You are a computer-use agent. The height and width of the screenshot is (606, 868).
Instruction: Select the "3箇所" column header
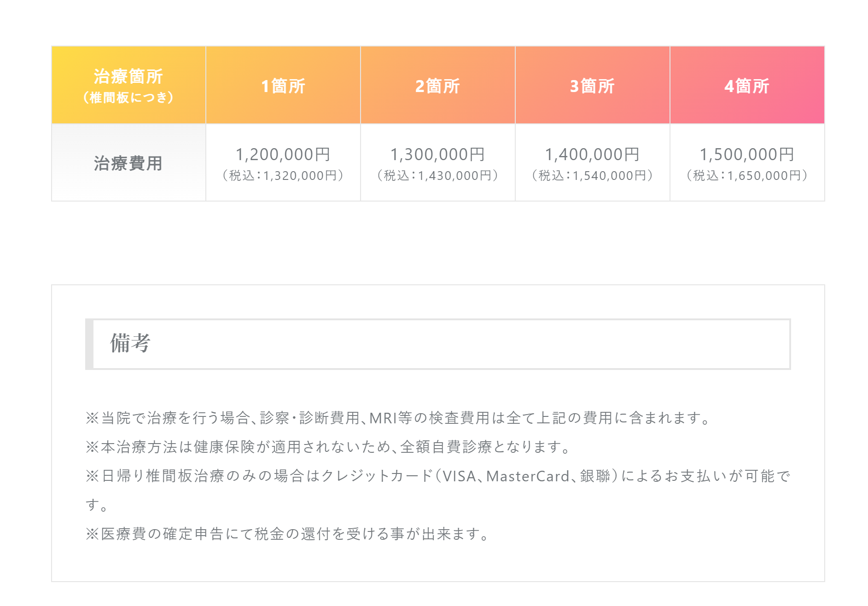(x=592, y=86)
